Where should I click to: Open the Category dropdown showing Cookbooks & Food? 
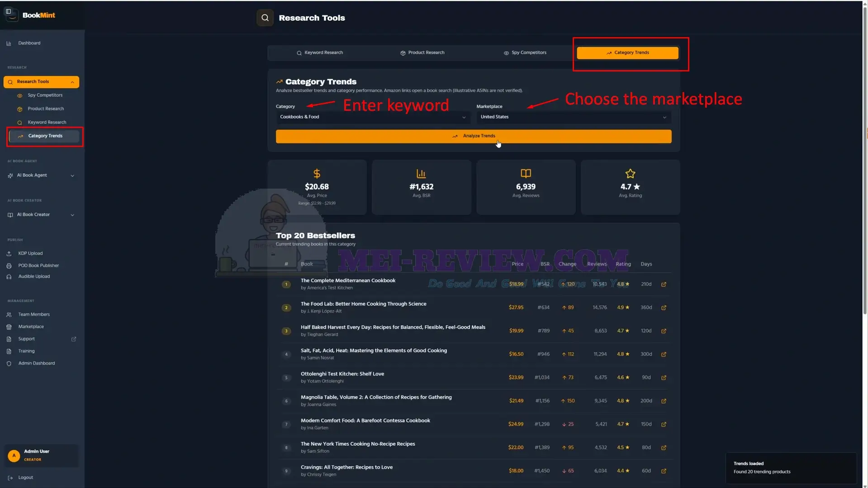click(x=373, y=117)
